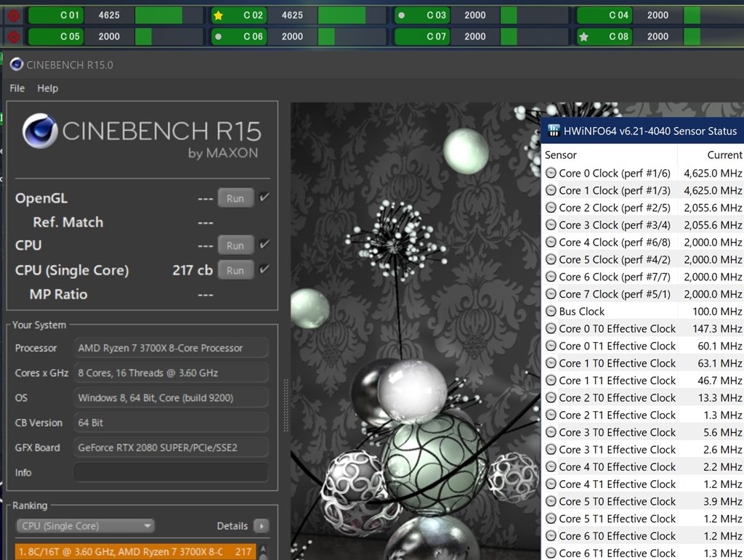Click the 4625 frequency value next to C 01

point(109,15)
